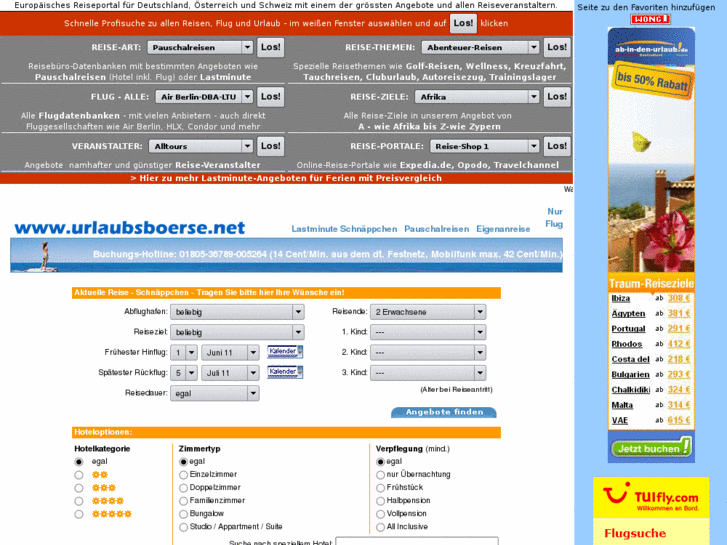Open the Malta destination link
Screen dimensions: 727x545
coord(622,405)
